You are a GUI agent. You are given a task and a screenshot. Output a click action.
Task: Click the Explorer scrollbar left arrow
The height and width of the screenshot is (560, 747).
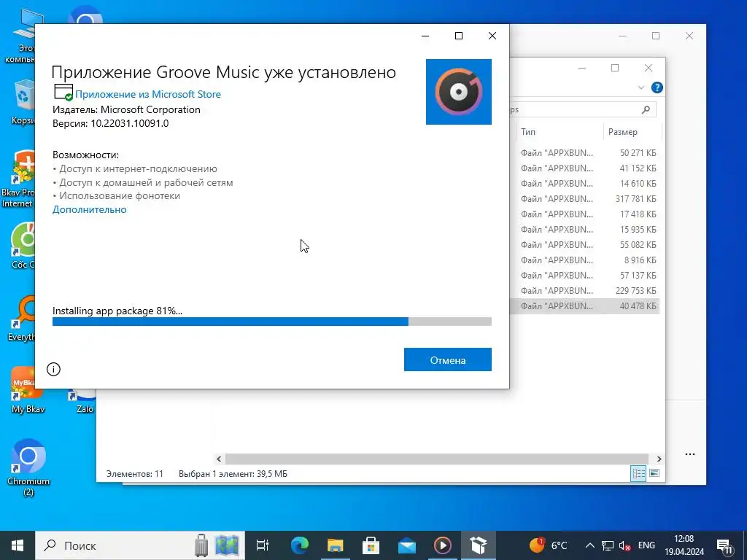[x=219, y=459]
